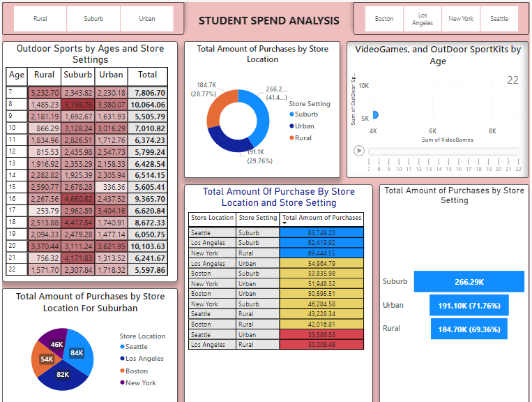
Task: Click the blue data bubble in scatter chart
Action: point(374,114)
